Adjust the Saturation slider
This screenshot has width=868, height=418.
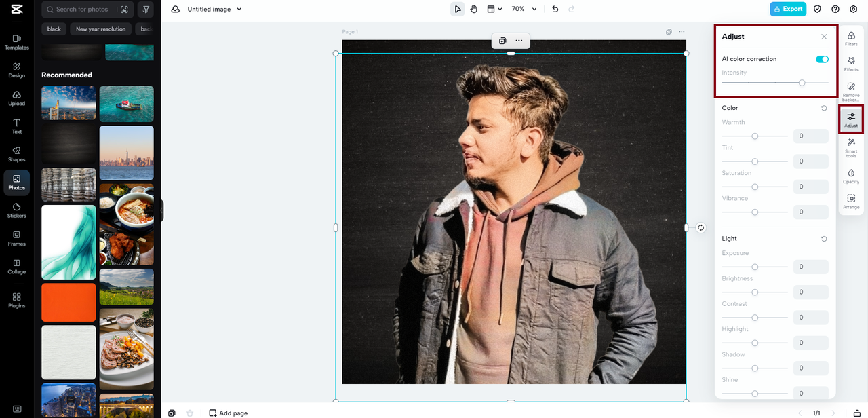755,187
